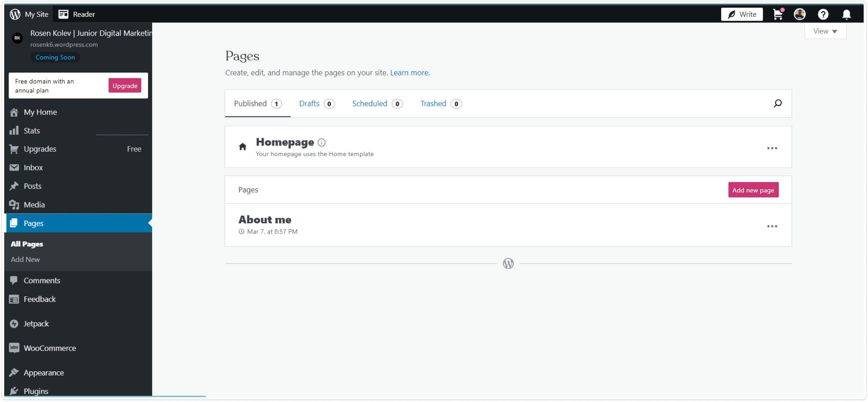Go to My Home in the sidebar
Viewport: 868px width, 402px height.
tap(78, 112)
